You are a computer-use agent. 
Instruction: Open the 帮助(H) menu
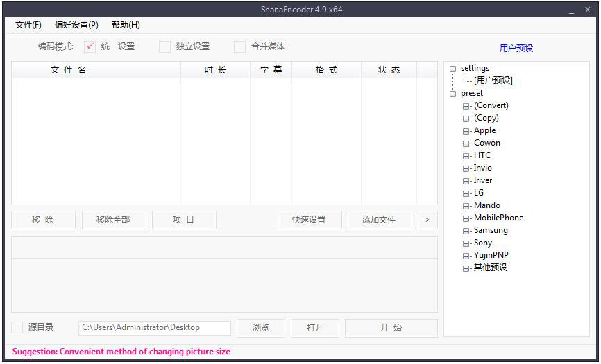[126, 25]
